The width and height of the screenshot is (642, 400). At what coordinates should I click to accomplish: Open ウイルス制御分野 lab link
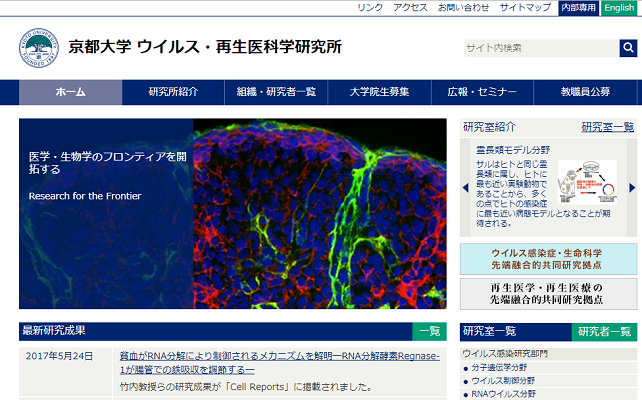503,381
